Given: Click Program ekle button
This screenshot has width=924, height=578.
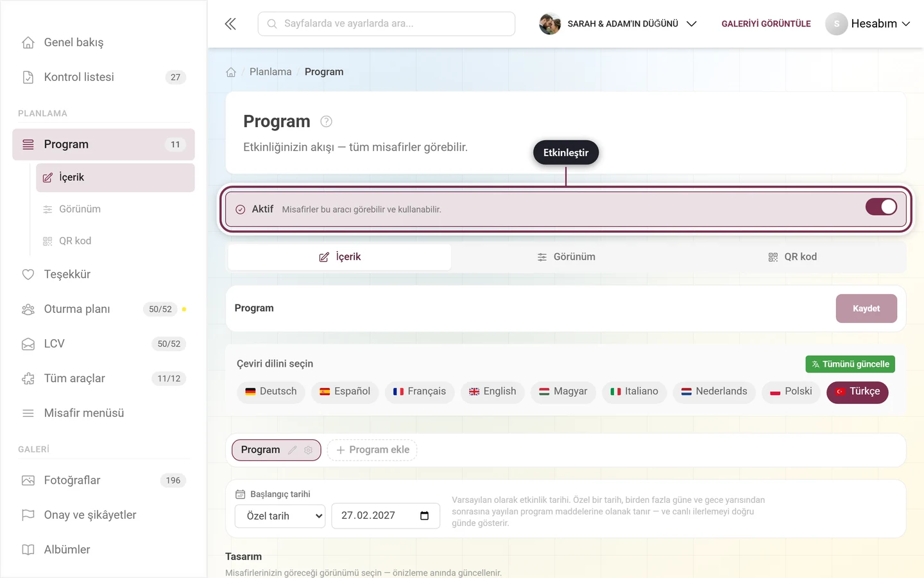Looking at the screenshot, I should tap(372, 450).
